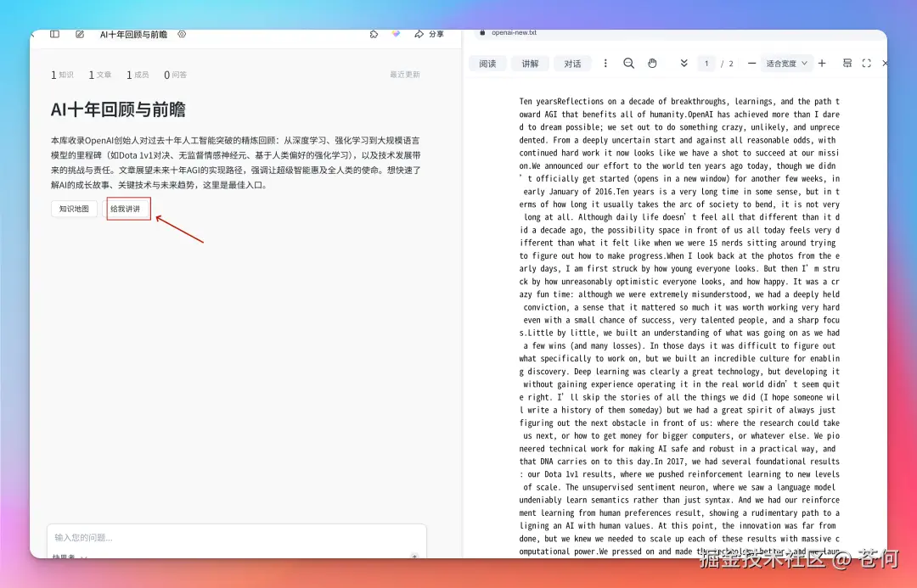
Task: Open the document search magnifier
Action: pos(628,64)
